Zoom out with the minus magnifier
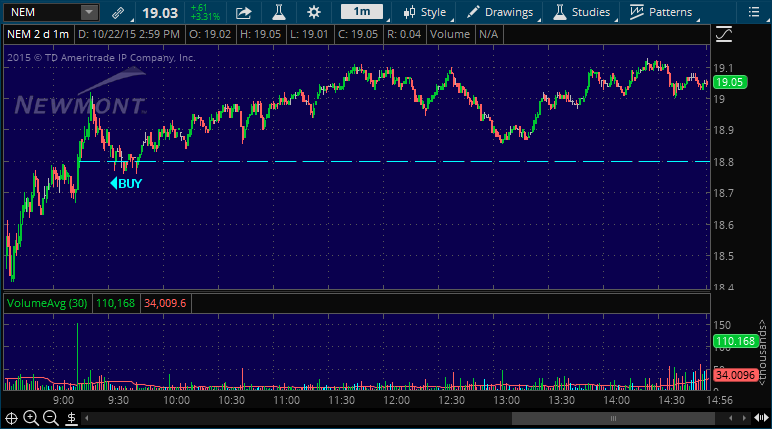 coord(50,418)
